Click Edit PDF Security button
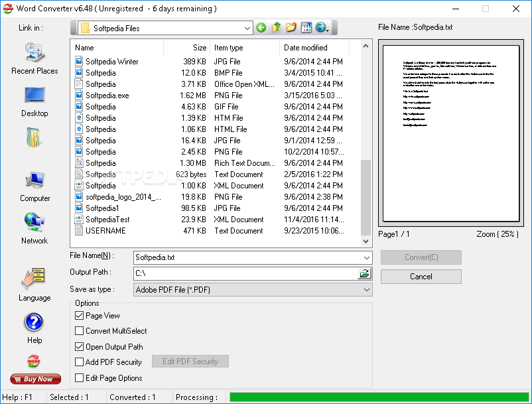Image resolution: width=532 pixels, height=404 pixels. click(190, 362)
